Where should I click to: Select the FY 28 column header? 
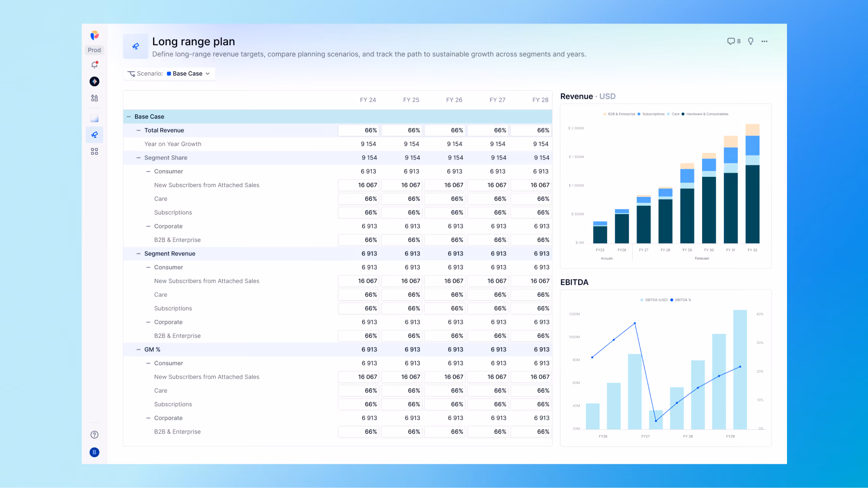pyautogui.click(x=541, y=100)
